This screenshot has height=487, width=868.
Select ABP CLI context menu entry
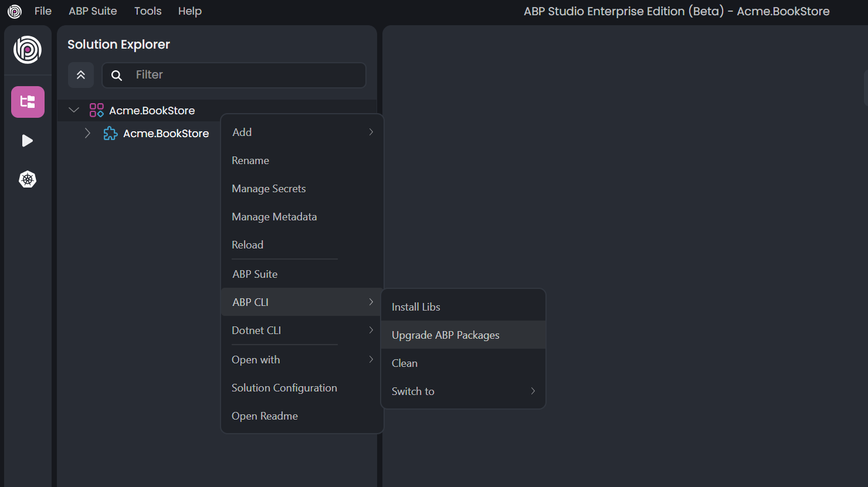click(302, 302)
